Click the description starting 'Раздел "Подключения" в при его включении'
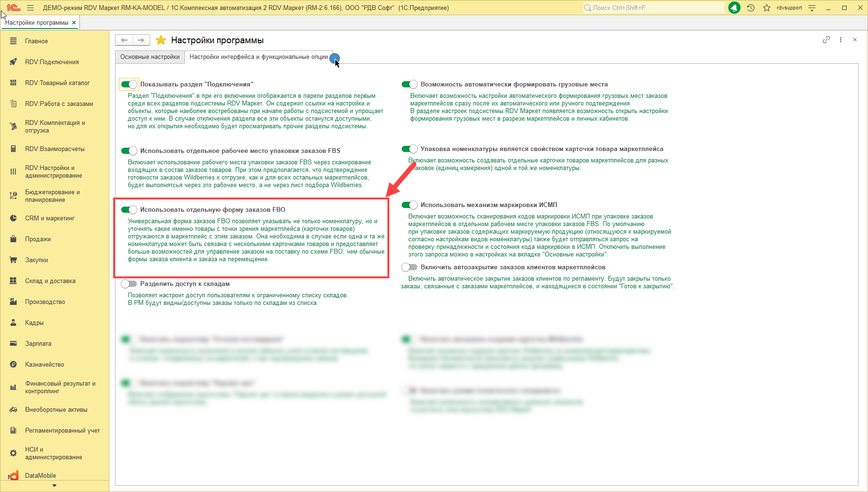The width and height of the screenshot is (868, 492). tap(255, 111)
